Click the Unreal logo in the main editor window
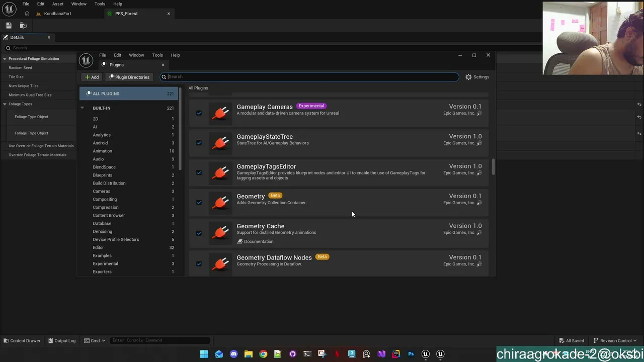The width and height of the screenshot is (644, 362). [9, 9]
